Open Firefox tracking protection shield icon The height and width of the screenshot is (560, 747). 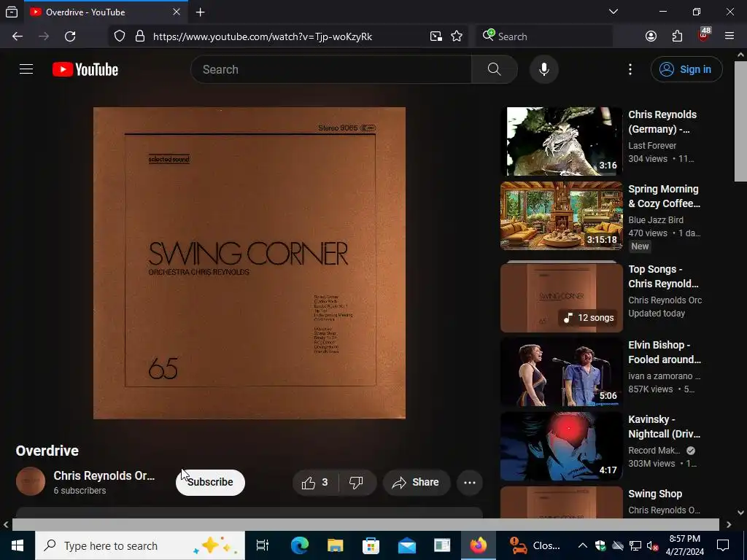pyautogui.click(x=120, y=36)
